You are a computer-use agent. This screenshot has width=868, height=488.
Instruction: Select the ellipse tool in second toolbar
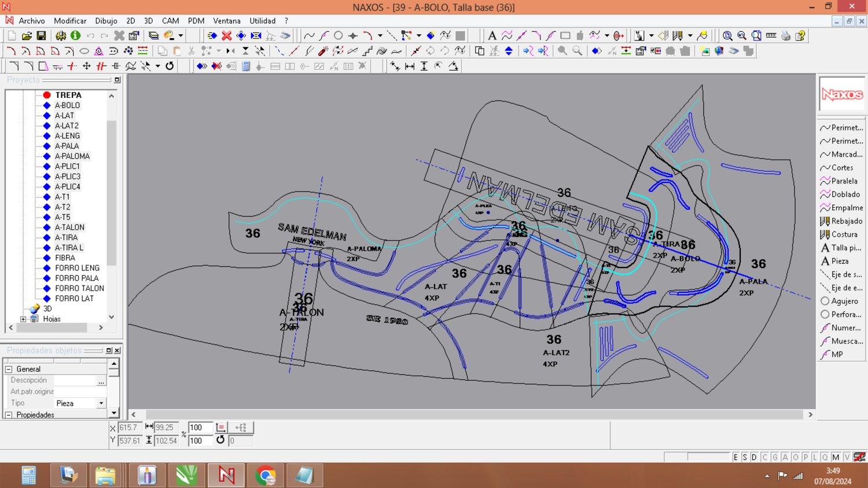click(84, 51)
